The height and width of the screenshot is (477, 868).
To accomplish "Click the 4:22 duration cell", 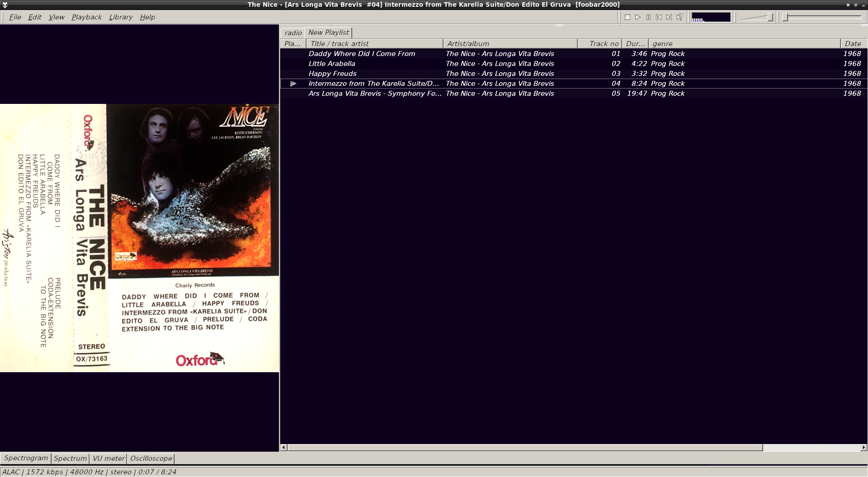I will [639, 64].
